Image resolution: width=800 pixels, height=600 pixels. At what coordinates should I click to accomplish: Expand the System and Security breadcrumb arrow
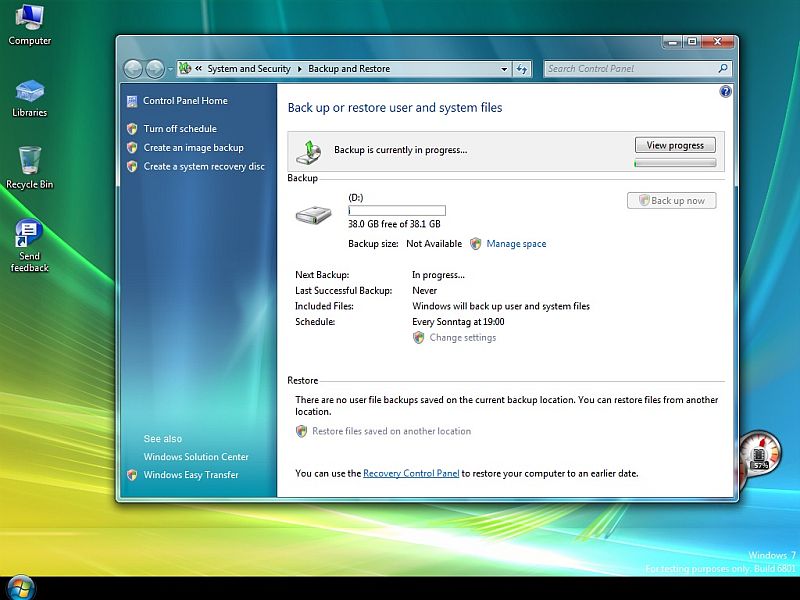point(299,69)
